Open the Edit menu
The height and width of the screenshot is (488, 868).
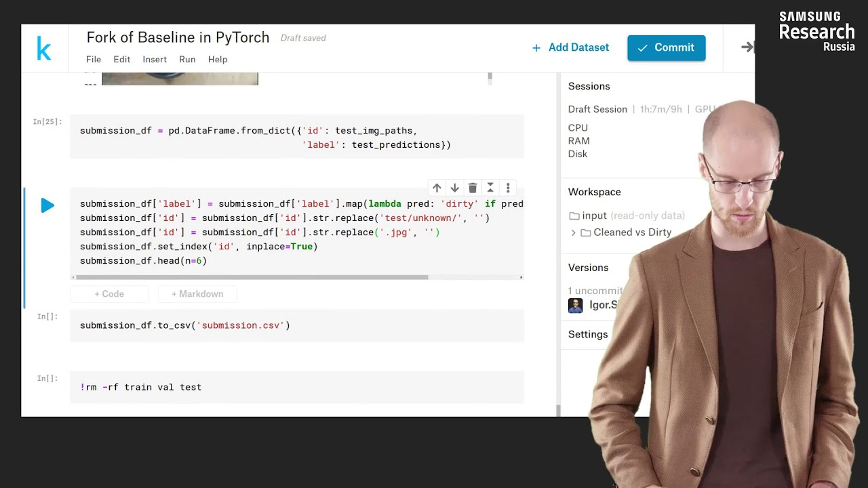(122, 60)
